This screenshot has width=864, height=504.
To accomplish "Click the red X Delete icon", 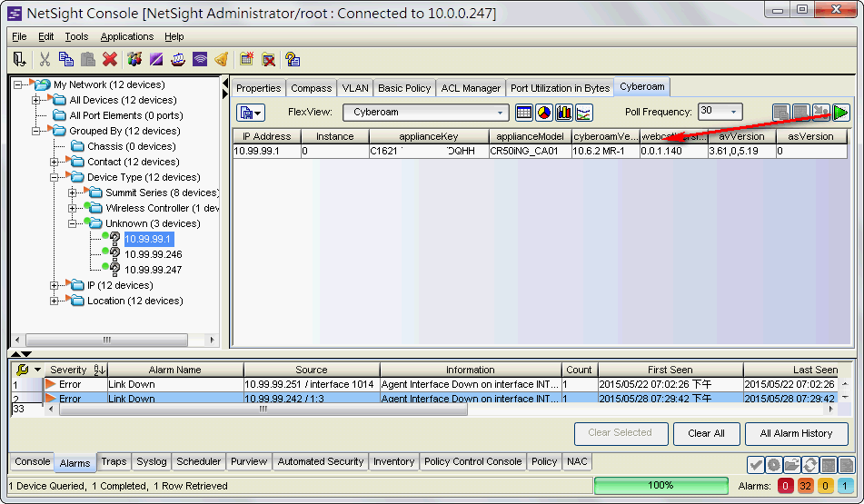I will pyautogui.click(x=110, y=59).
